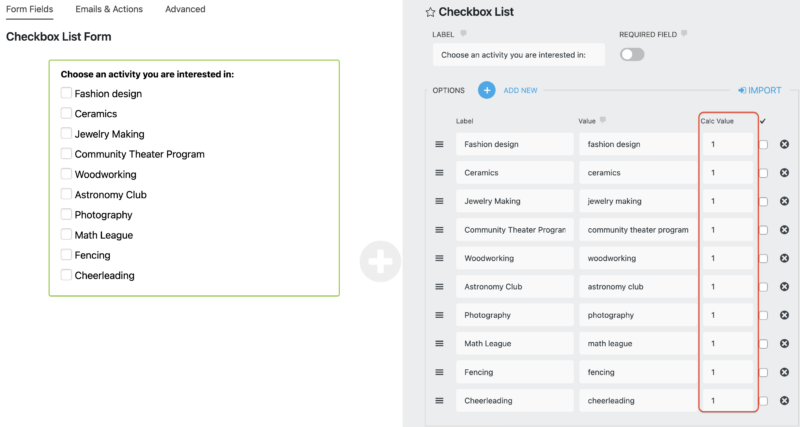Check Photography in form preview
The image size is (800, 427).
pos(66,214)
